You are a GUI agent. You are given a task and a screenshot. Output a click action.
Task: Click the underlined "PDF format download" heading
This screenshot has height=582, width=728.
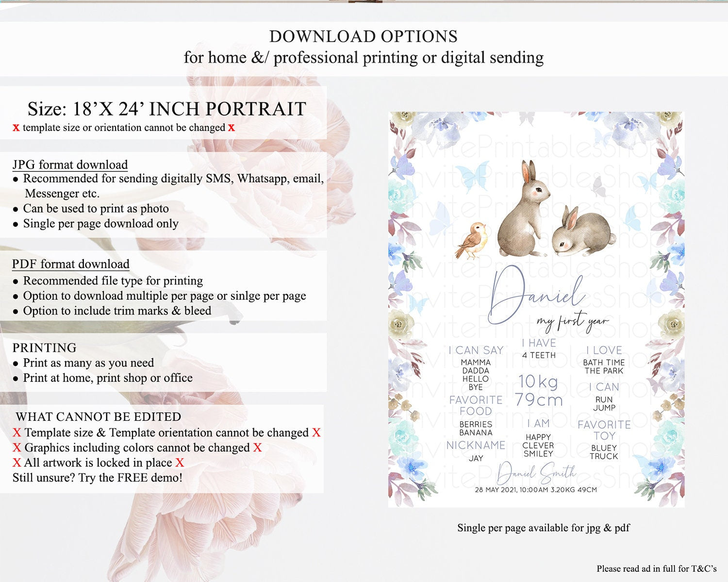[71, 264]
